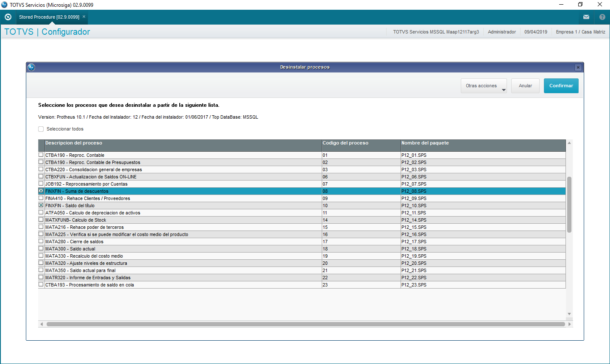Check the MATXFUNB- Calculo de Stock checkbox
The height and width of the screenshot is (364, 610).
[x=41, y=220]
